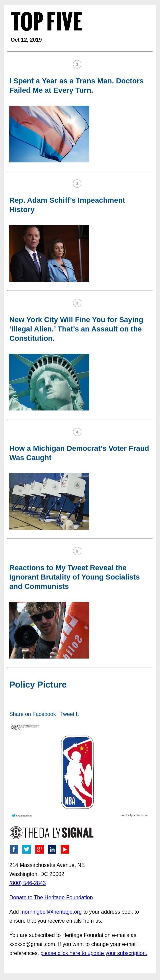Image resolution: width=160 pixels, height=980 pixels.
Task: Click the number 1 circle badge
Action: click(77, 64)
